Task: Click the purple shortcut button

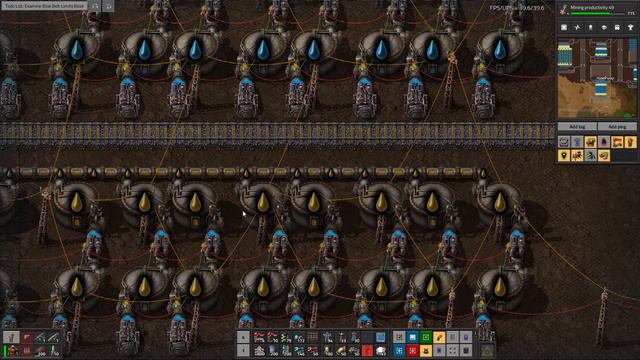Action: click(x=466, y=337)
